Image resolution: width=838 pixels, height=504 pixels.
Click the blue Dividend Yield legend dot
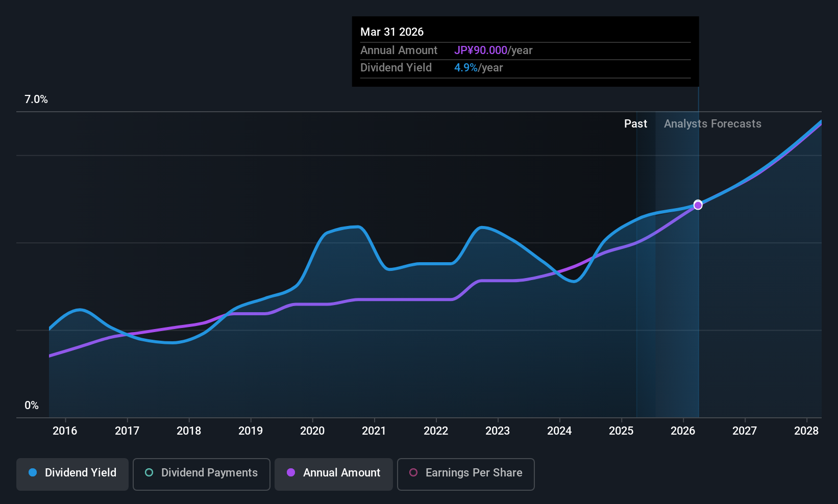[33, 472]
